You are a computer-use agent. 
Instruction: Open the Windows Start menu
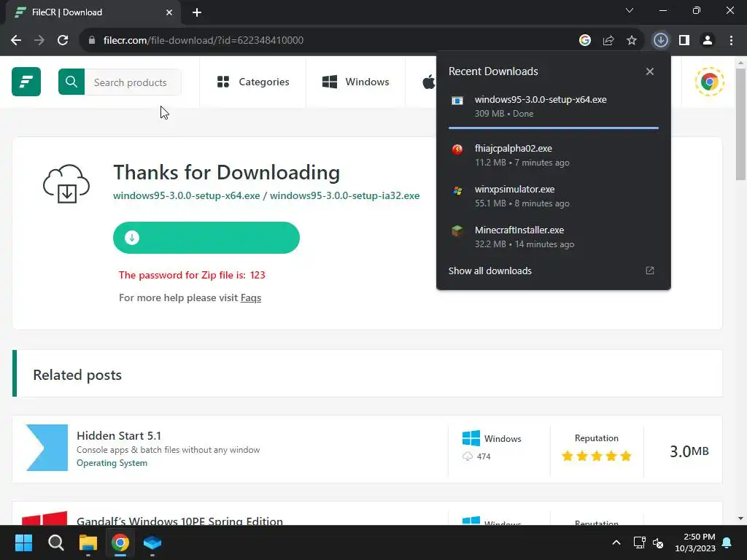click(23, 542)
